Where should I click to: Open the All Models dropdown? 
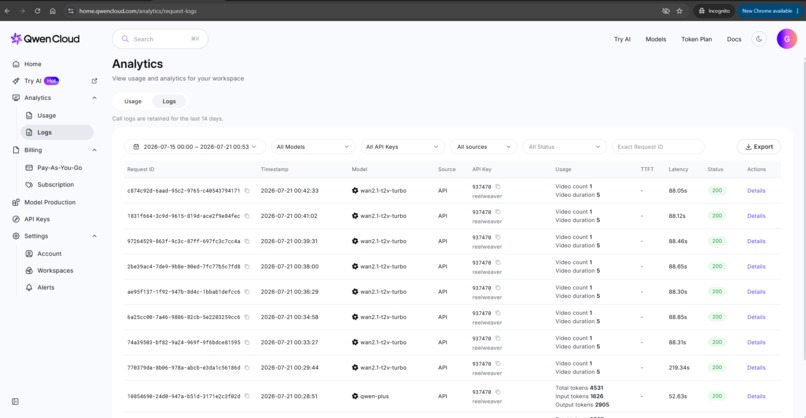tap(313, 147)
